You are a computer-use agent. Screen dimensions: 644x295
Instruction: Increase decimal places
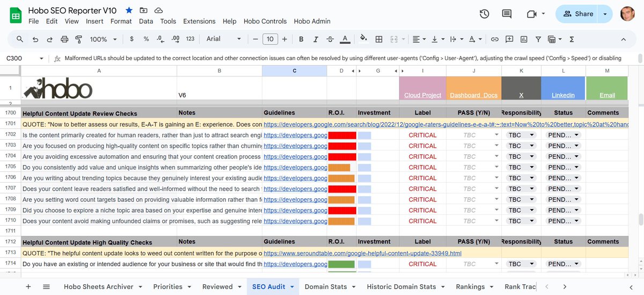175,39
